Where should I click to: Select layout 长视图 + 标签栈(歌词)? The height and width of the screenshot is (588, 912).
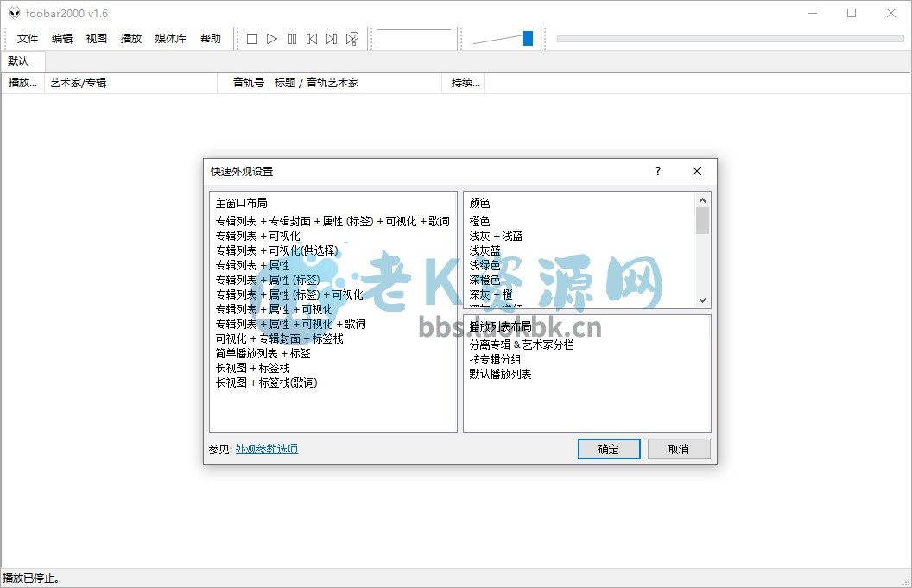point(266,383)
